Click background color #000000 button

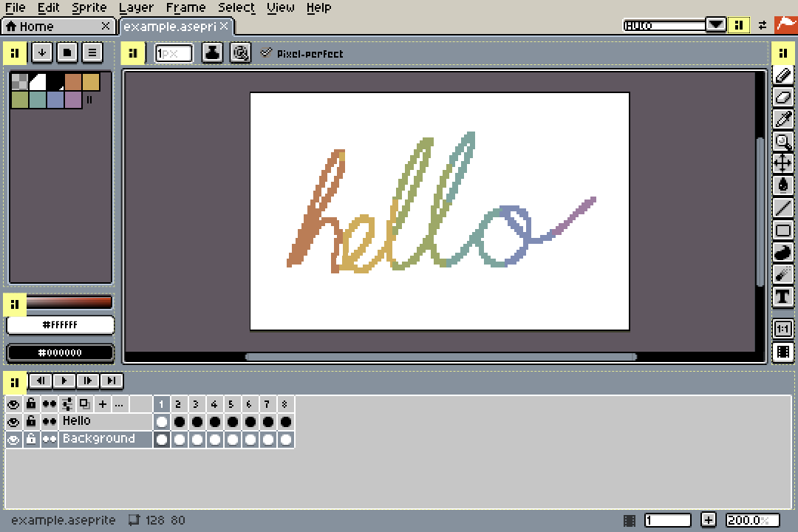[x=60, y=352]
